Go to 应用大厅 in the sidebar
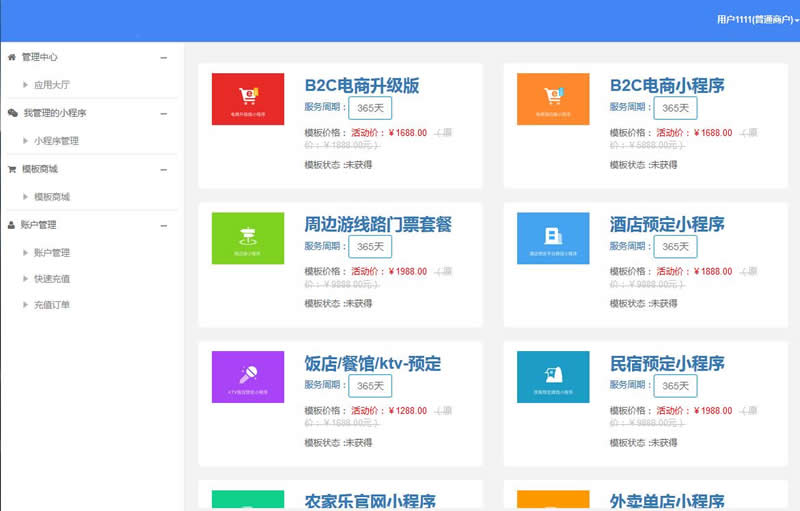This screenshot has height=511, width=800. [x=52, y=85]
